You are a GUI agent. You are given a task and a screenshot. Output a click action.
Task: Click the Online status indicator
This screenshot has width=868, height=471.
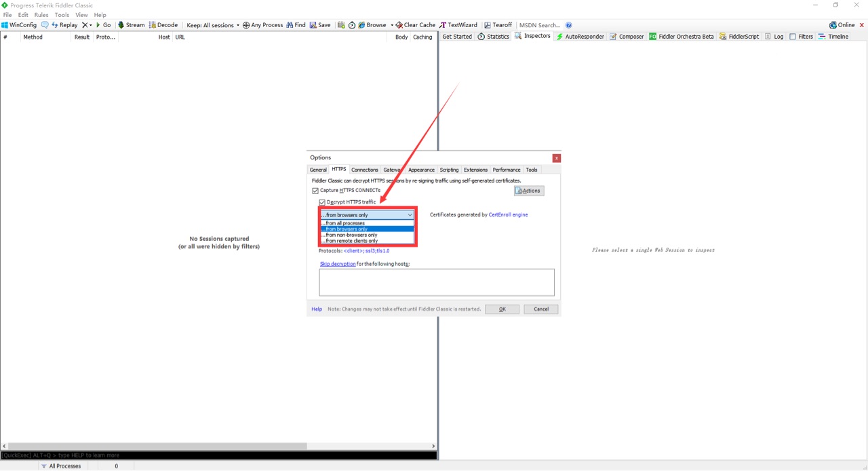[842, 25]
